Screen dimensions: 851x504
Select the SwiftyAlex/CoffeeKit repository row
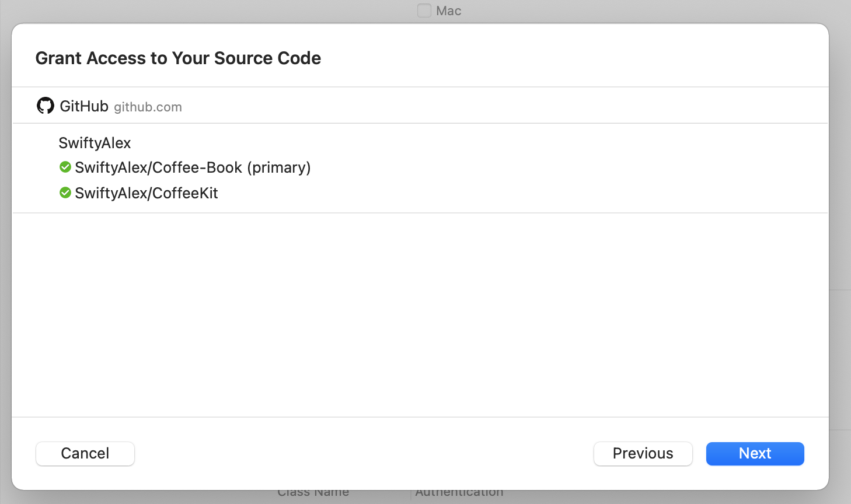420,192
